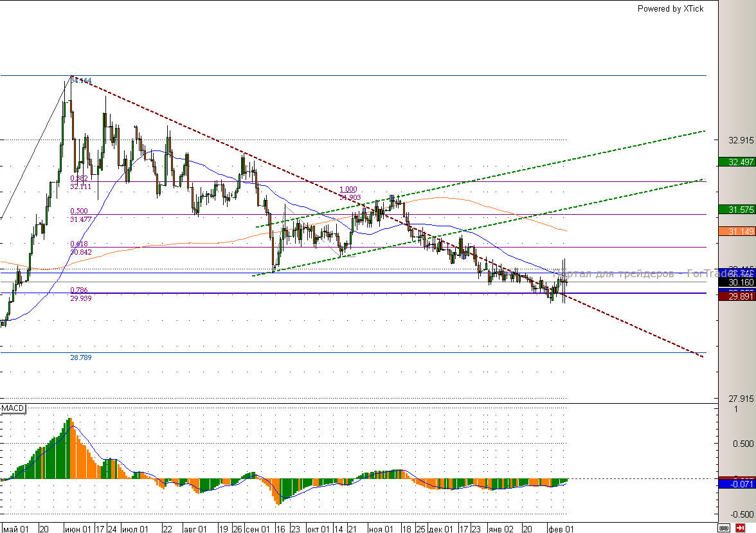Click the 0.618 Fibonacci level label

(79, 244)
